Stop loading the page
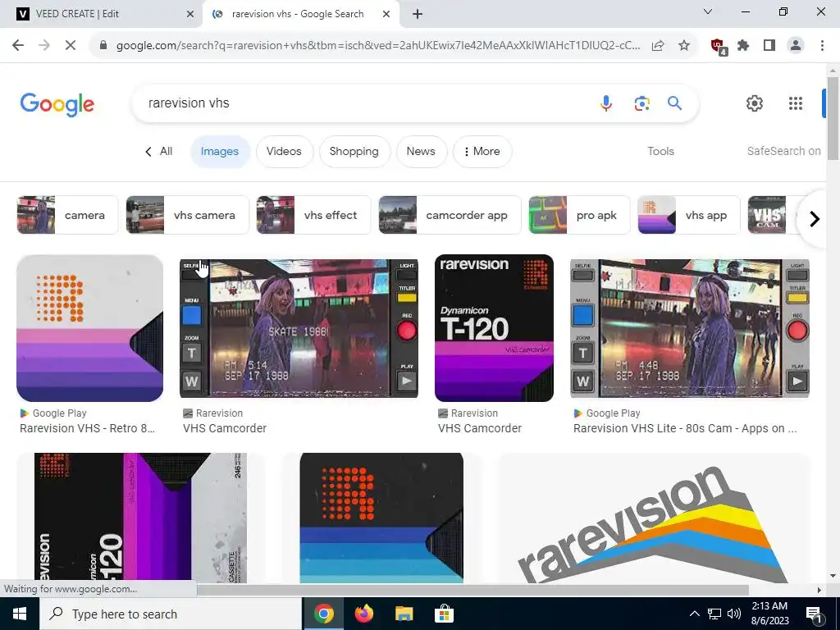The image size is (840, 630). [x=71, y=46]
